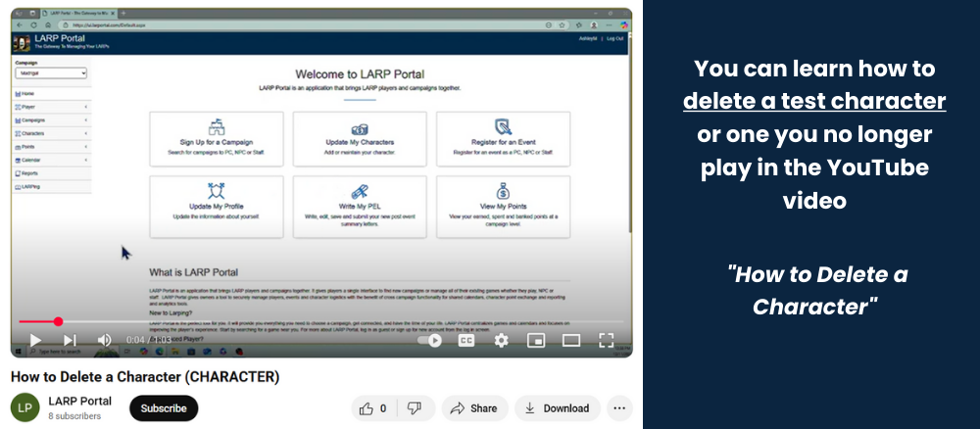Like the video with the thumbs up
This screenshot has height=429, width=980.
[372, 408]
